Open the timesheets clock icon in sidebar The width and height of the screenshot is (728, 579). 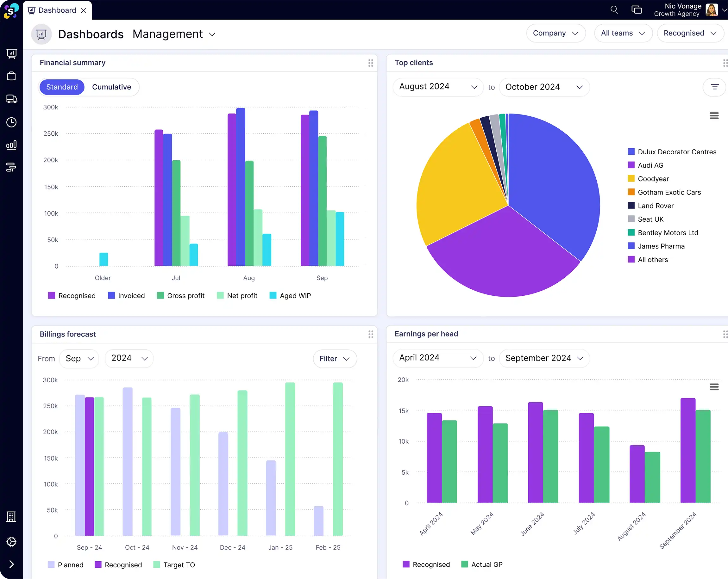click(x=11, y=122)
